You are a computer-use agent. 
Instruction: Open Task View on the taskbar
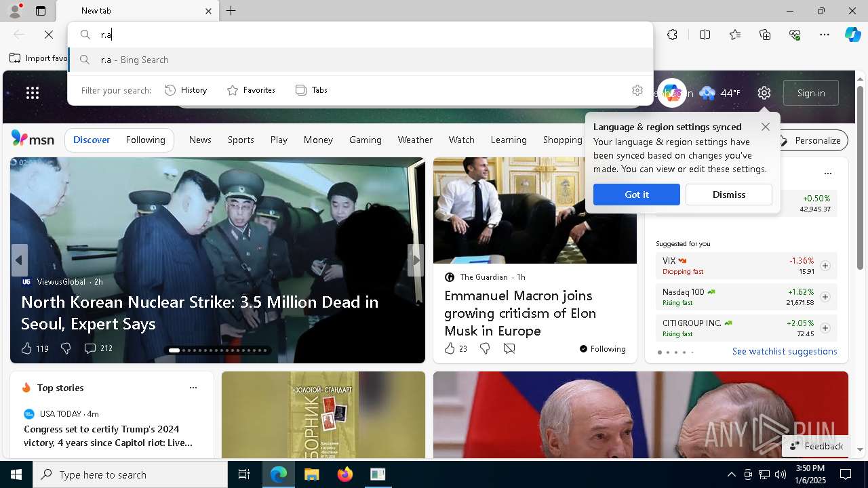point(244,474)
